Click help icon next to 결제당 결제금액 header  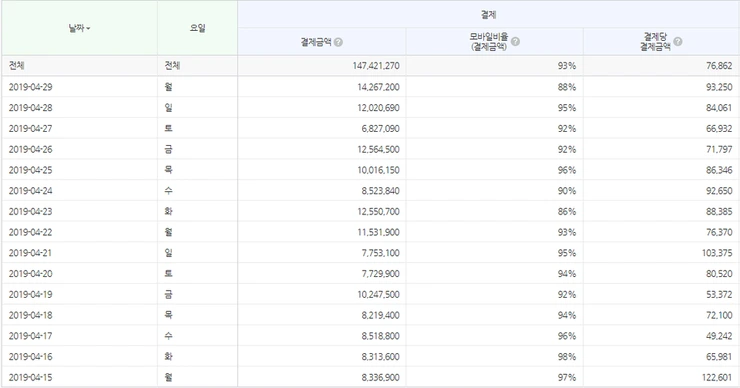coord(678,42)
